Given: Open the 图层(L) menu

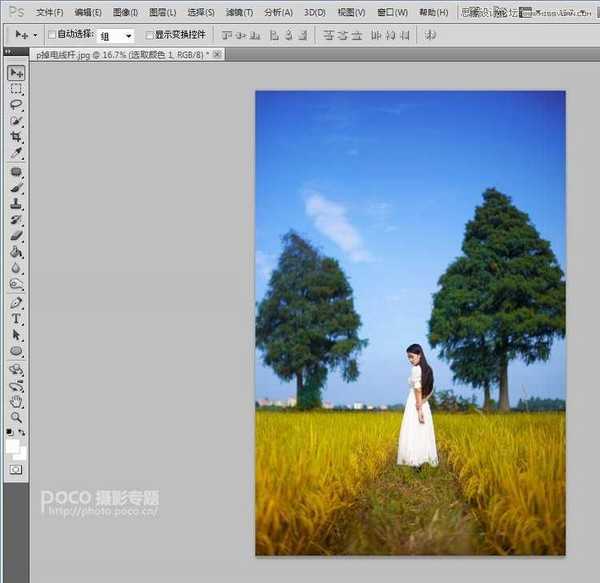Looking at the screenshot, I should [x=162, y=12].
